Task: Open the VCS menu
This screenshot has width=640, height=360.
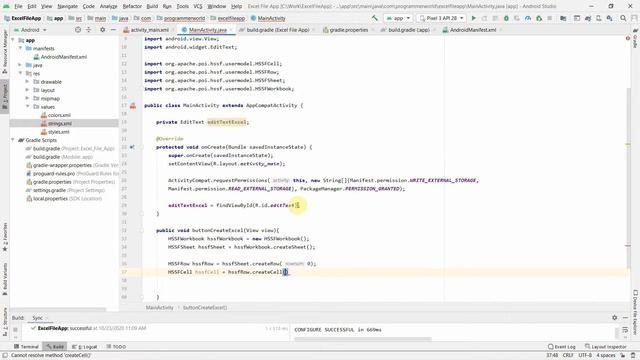Action: [198, 6]
